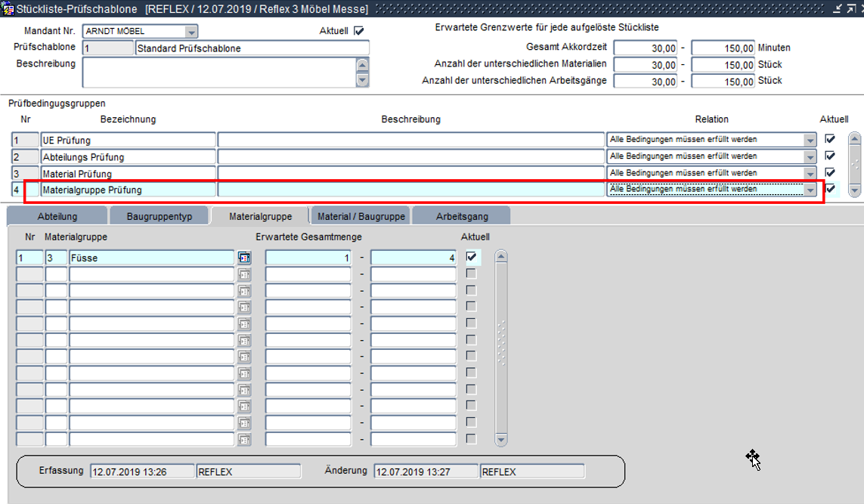Image resolution: width=864 pixels, height=504 pixels.
Task: Click the lookup icon in first empty row below Füsse
Action: (x=244, y=274)
